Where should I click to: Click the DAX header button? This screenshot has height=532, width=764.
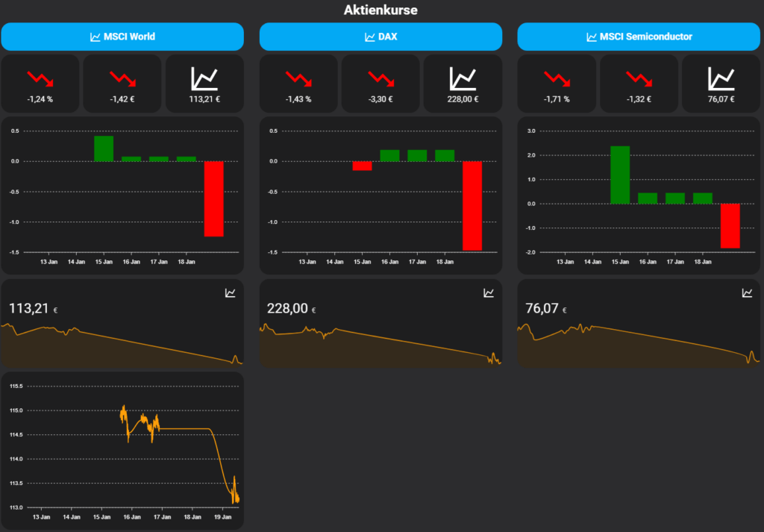(381, 36)
